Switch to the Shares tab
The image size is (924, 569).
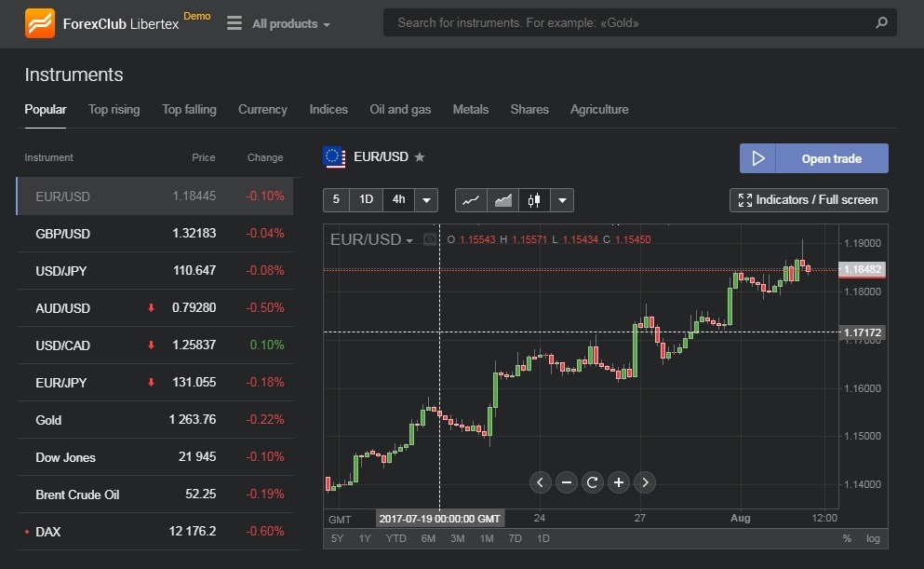[529, 110]
